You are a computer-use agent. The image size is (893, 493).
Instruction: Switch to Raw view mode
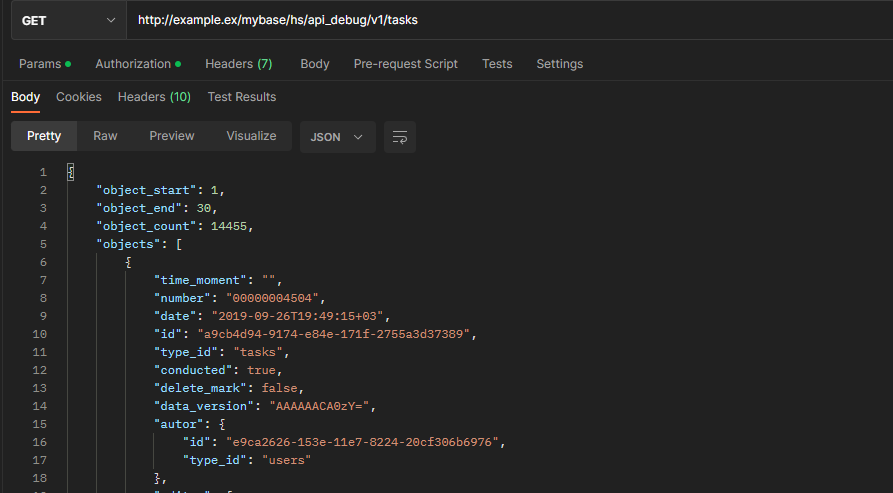coord(105,136)
